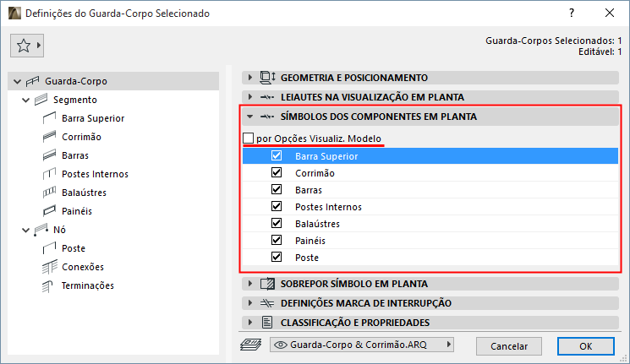Click the Cancelar button

[507, 345]
